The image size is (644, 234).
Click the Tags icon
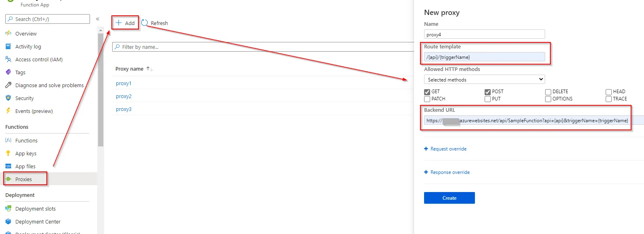pyautogui.click(x=8, y=72)
